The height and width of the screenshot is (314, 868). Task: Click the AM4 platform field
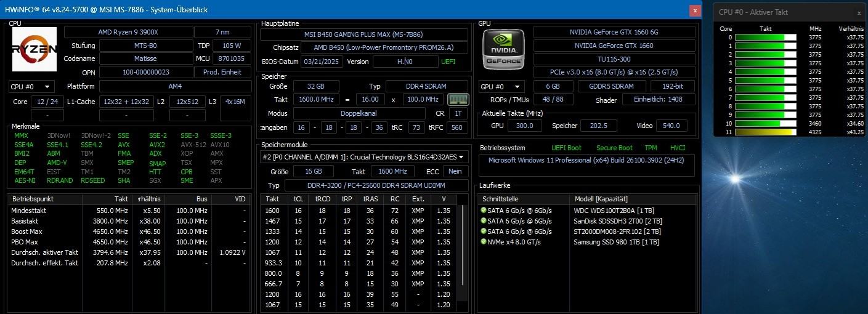tap(175, 87)
